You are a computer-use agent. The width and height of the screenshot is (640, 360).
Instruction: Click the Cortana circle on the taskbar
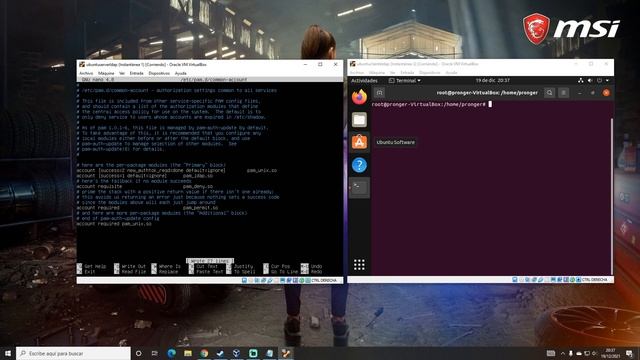138,353
